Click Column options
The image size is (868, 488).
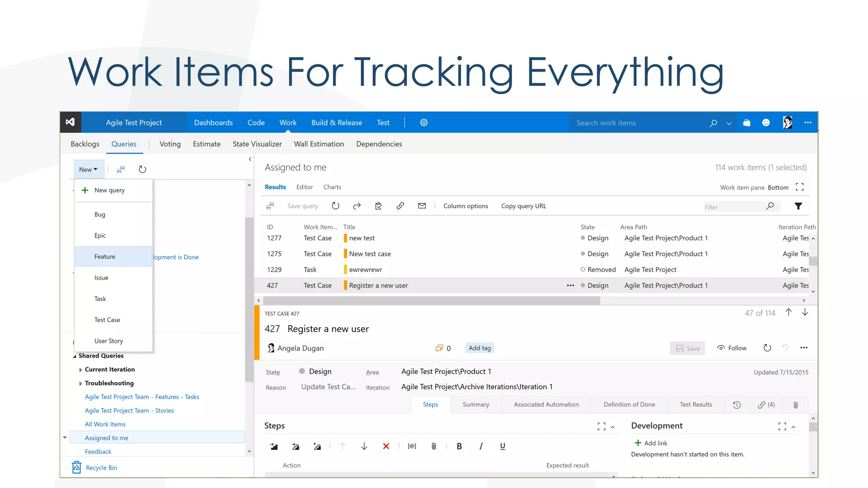pos(465,206)
